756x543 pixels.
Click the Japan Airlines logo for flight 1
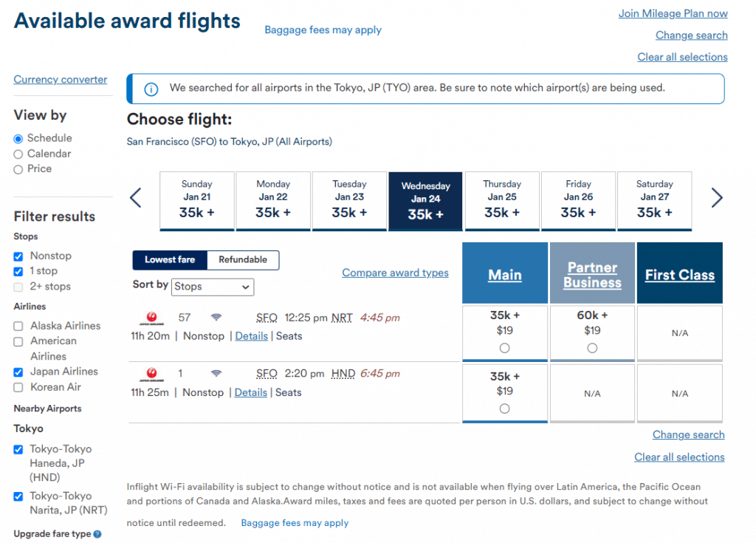pyautogui.click(x=151, y=375)
